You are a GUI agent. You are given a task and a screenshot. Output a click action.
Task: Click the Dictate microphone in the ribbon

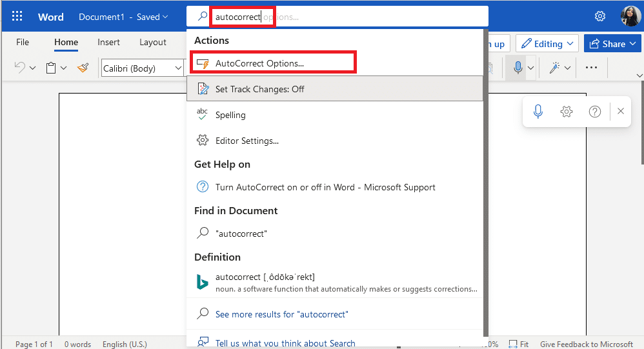tap(518, 67)
